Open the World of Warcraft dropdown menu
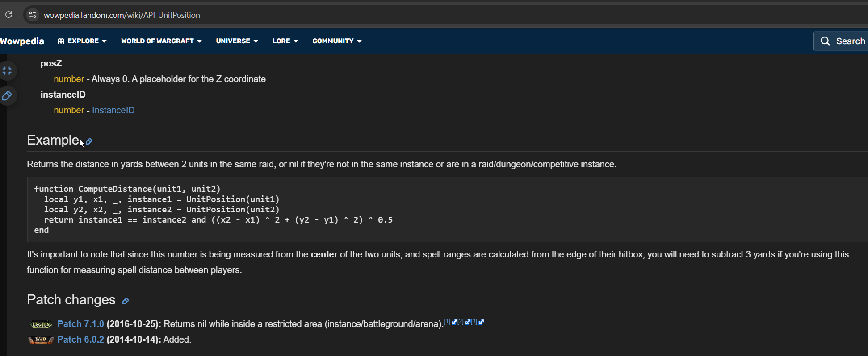This screenshot has width=868, height=356. 161,41
